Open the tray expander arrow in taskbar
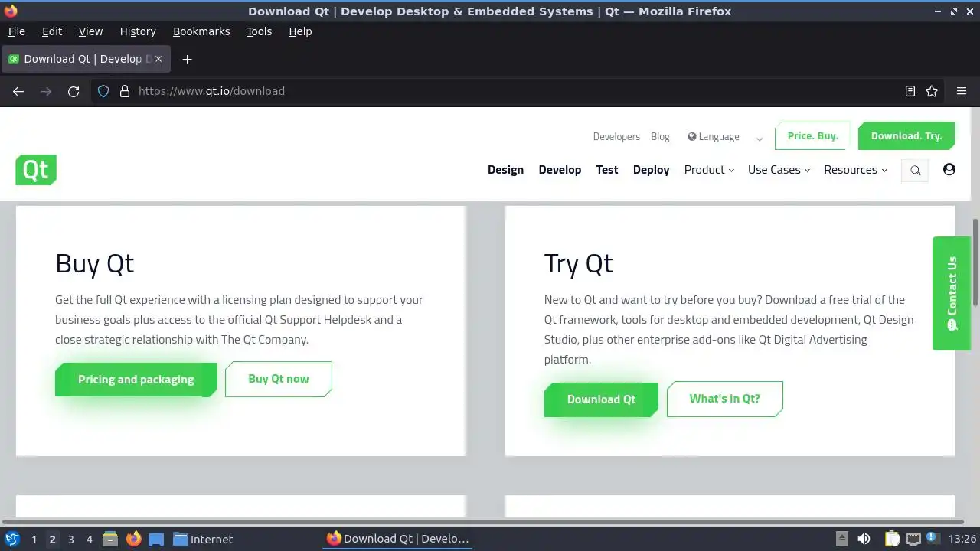This screenshot has width=980, height=551. [841, 539]
